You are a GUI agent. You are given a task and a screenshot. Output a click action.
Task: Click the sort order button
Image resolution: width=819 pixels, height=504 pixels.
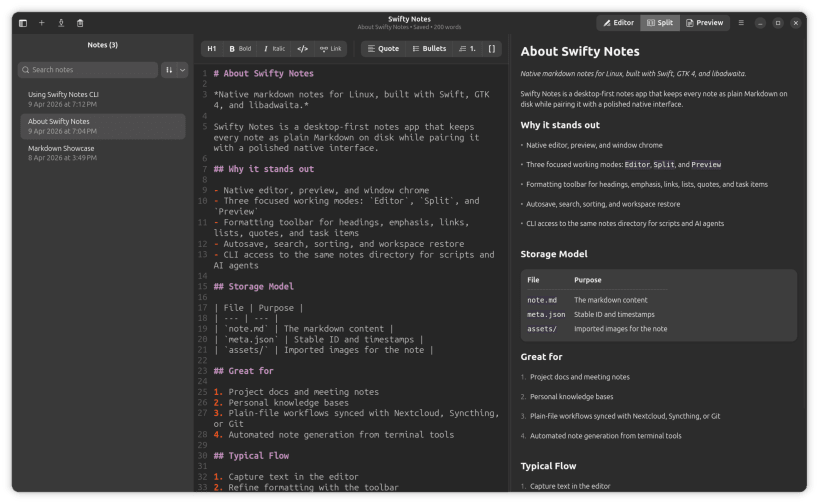168,70
